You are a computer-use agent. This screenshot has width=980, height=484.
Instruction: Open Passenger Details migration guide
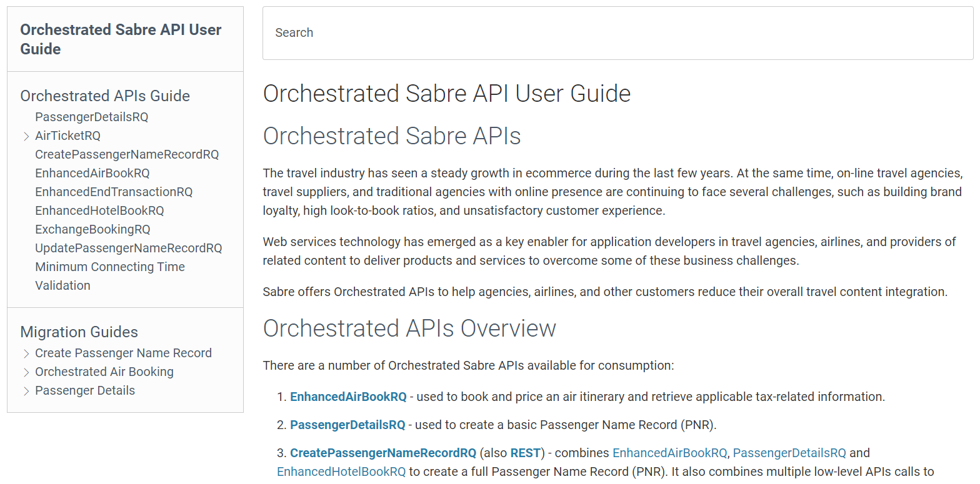tap(85, 390)
